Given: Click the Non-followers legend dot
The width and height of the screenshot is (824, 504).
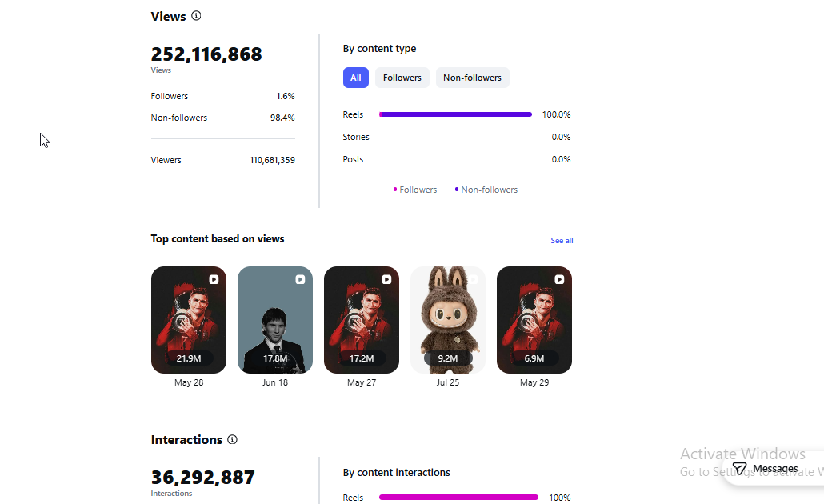Looking at the screenshot, I should coord(457,189).
